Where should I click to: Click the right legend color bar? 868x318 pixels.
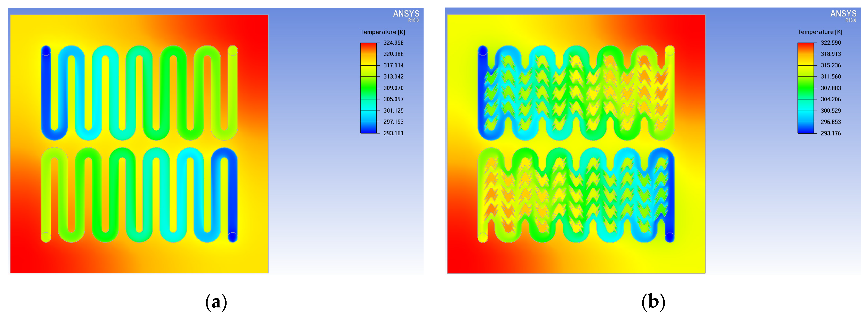805,88
